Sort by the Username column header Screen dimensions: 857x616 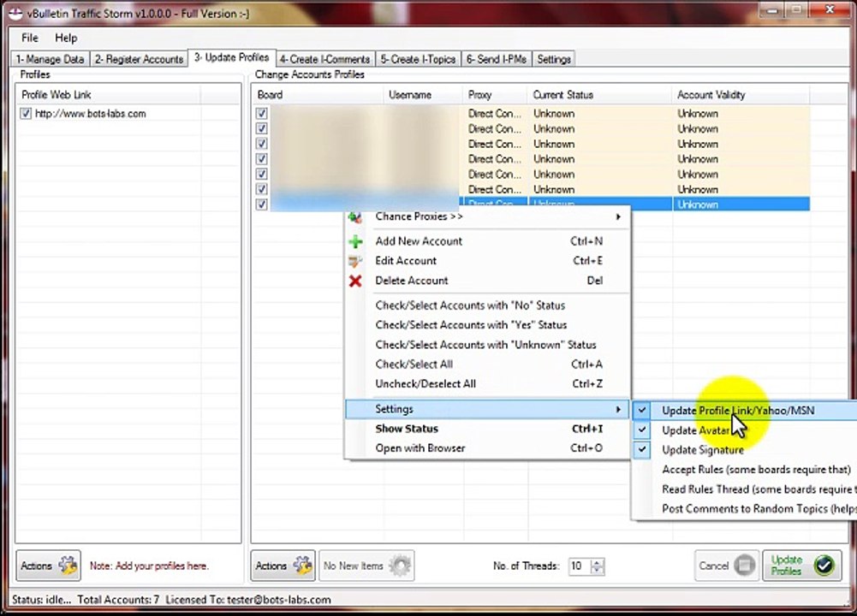pos(423,95)
